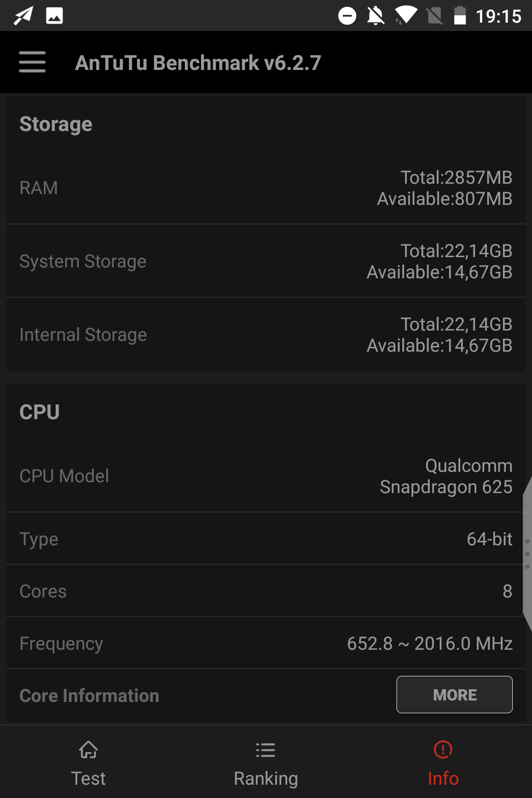
Task: Select the Frequency row
Action: tap(266, 643)
